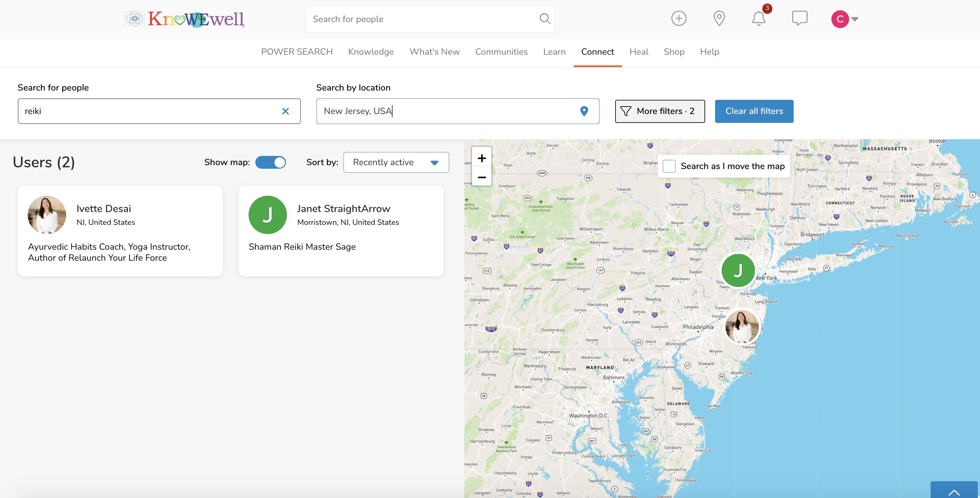The image size is (980, 498).
Task: Open the location pin icon in header
Action: click(719, 18)
